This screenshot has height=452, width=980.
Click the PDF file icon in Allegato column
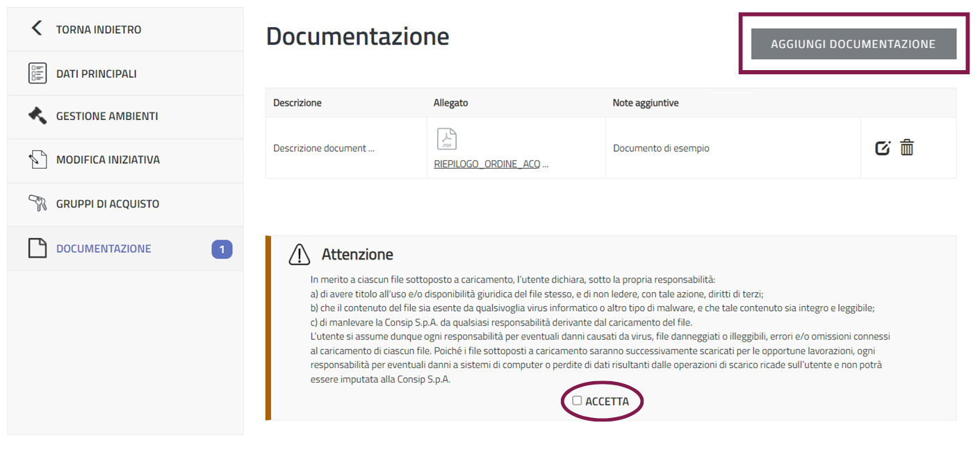(x=447, y=139)
